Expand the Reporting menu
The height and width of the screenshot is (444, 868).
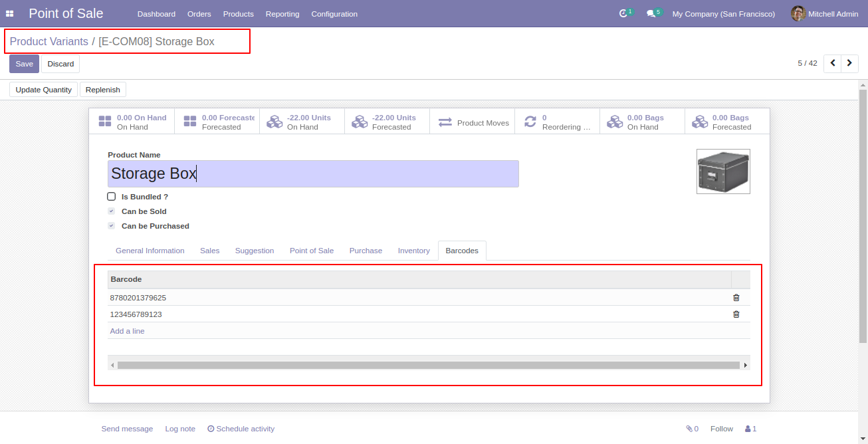point(282,14)
